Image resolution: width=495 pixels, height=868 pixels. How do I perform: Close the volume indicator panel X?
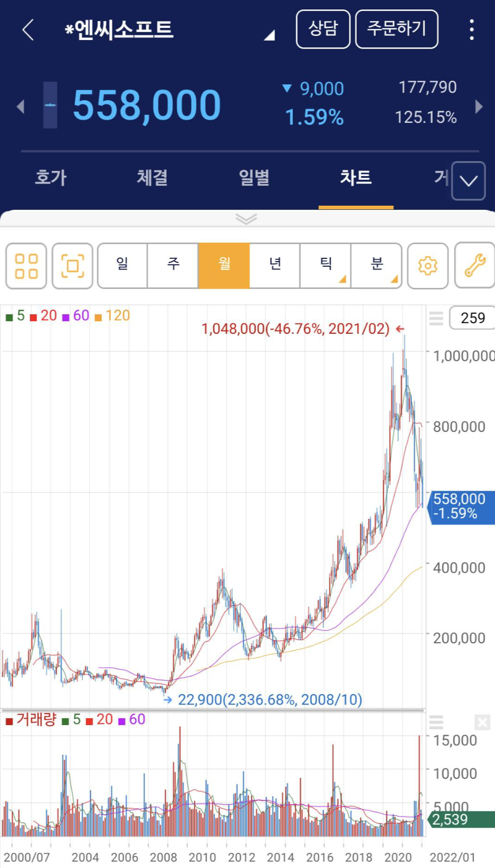482,722
